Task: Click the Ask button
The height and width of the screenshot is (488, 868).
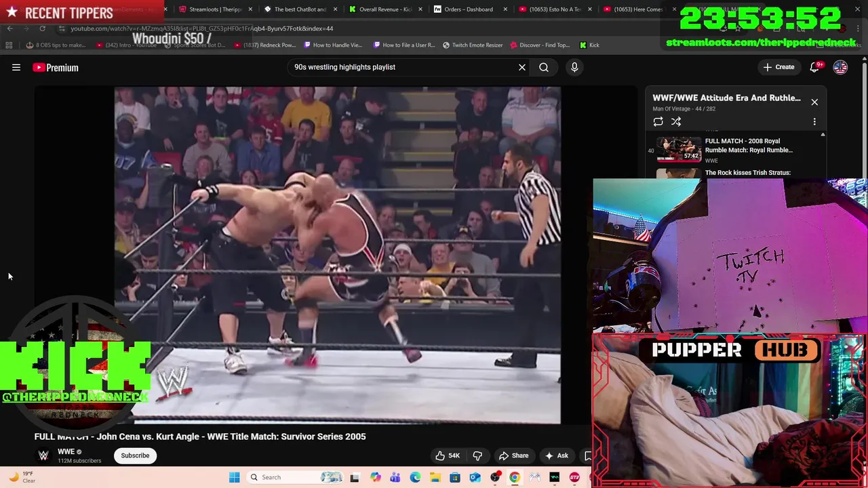Action: pyautogui.click(x=556, y=455)
